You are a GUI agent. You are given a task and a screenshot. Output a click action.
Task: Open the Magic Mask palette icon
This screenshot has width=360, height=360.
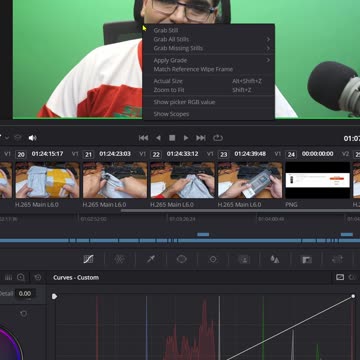(x=244, y=259)
